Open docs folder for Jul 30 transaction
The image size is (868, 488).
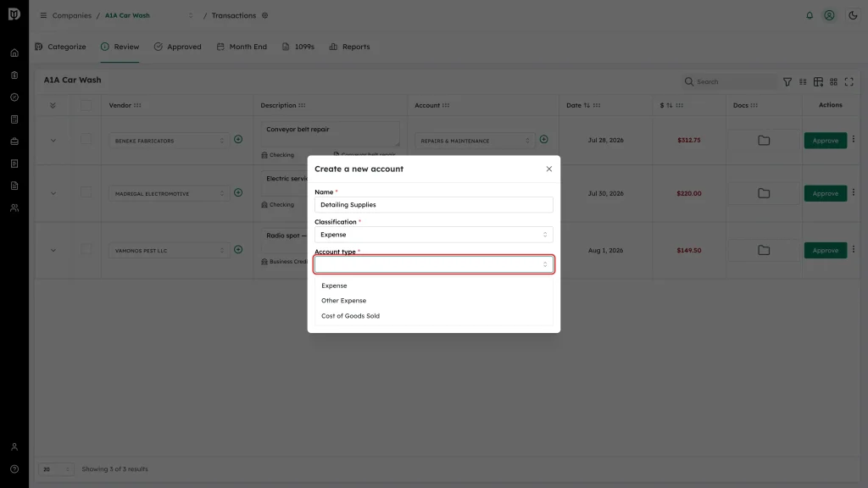pos(764,194)
